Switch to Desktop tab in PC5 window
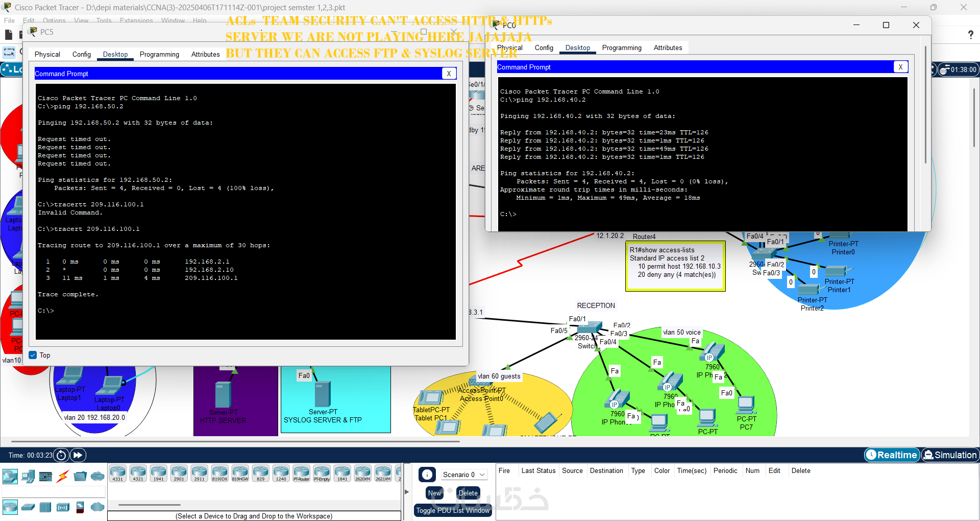 (115, 54)
